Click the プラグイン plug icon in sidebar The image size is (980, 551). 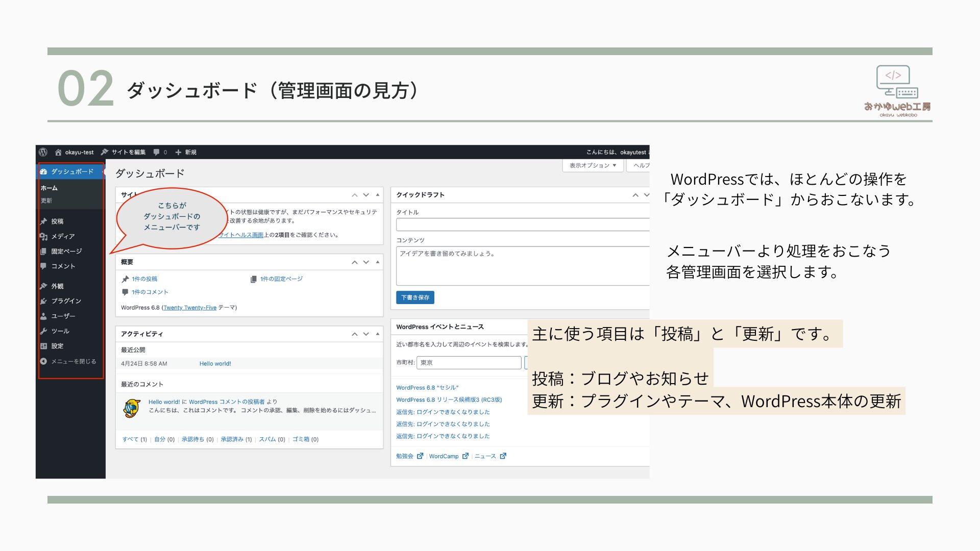[x=43, y=301]
